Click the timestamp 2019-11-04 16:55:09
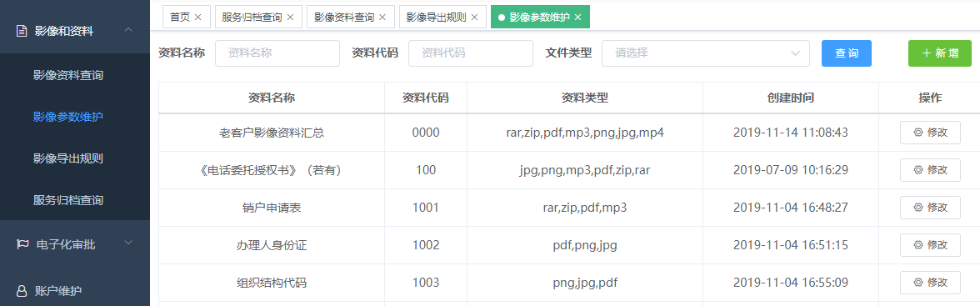Screen dimensions: 980x306 coord(791,283)
